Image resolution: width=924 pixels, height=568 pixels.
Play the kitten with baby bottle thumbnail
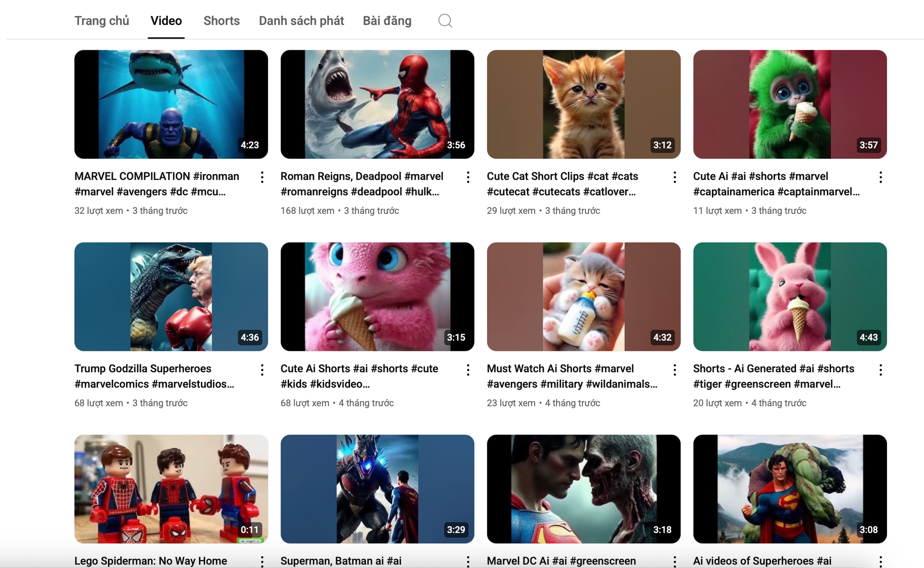[584, 296]
